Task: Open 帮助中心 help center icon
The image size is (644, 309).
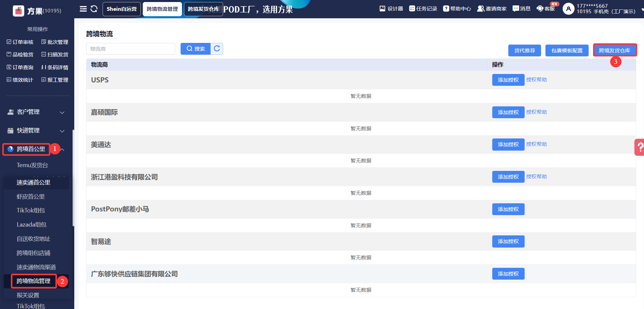Action: pyautogui.click(x=446, y=8)
